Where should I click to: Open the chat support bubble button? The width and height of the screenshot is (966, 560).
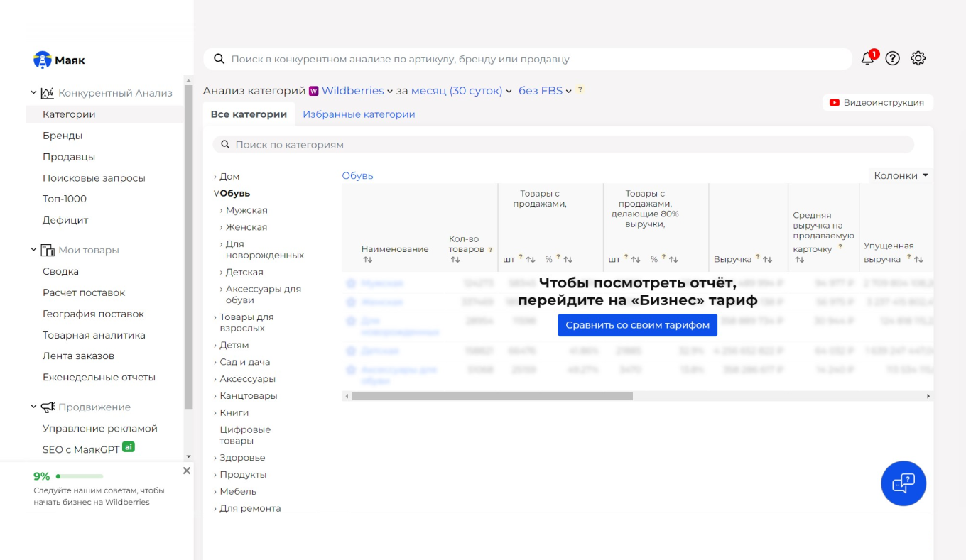coord(903,483)
